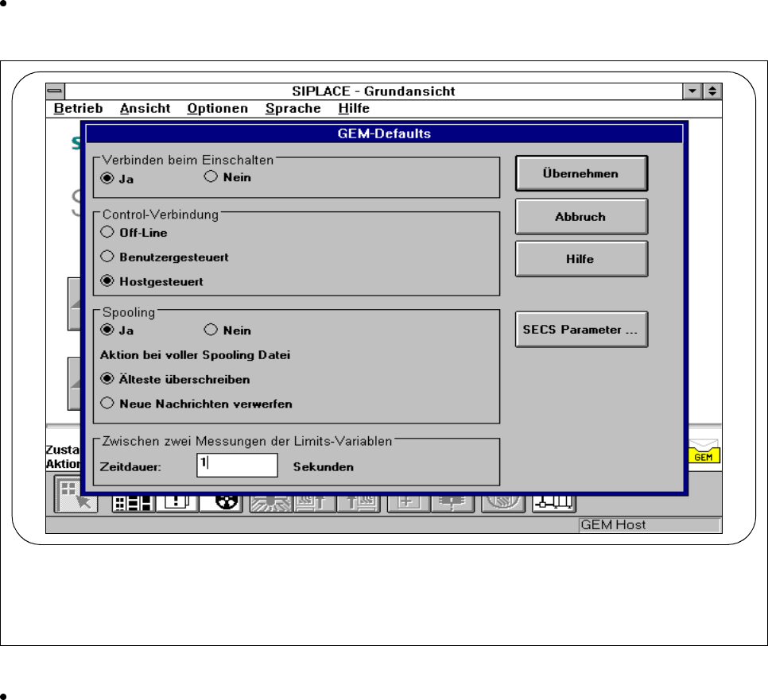Click the Sekunden label
Viewport: 768px width, 700px height.
[324, 467]
